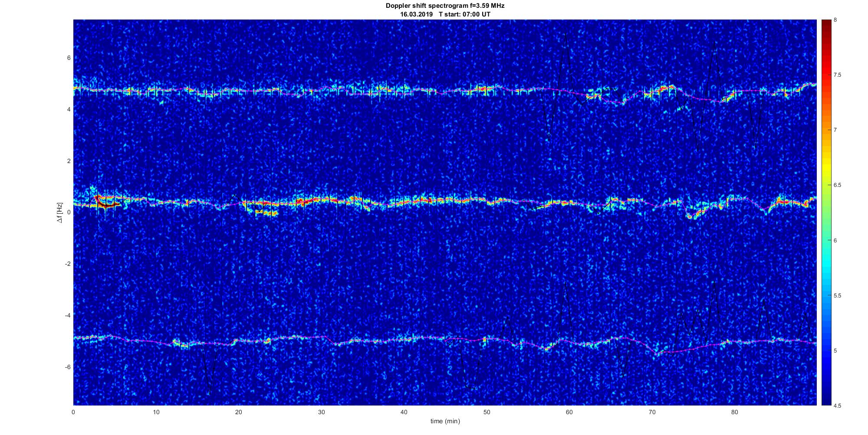The image size is (868, 435).
Task: Click the yellow region of the colorbar
Action: click(826, 167)
